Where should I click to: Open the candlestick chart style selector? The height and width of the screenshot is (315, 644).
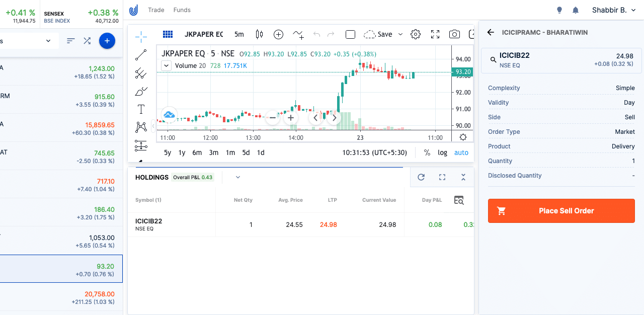pos(259,34)
